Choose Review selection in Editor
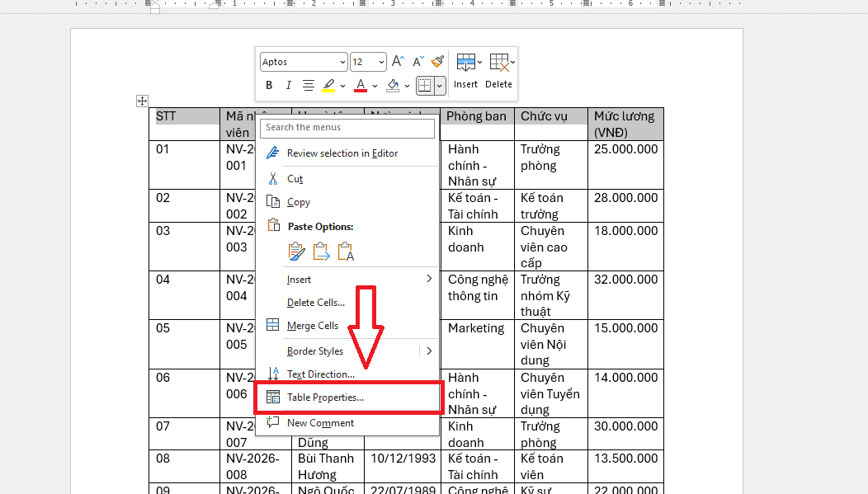Viewport: 868px width, 494px height. point(347,153)
